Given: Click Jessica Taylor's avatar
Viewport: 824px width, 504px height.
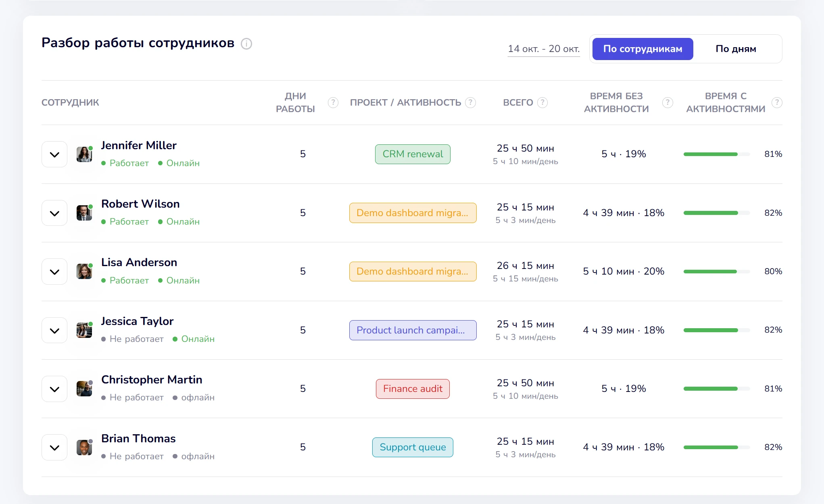Looking at the screenshot, I should click(x=84, y=330).
